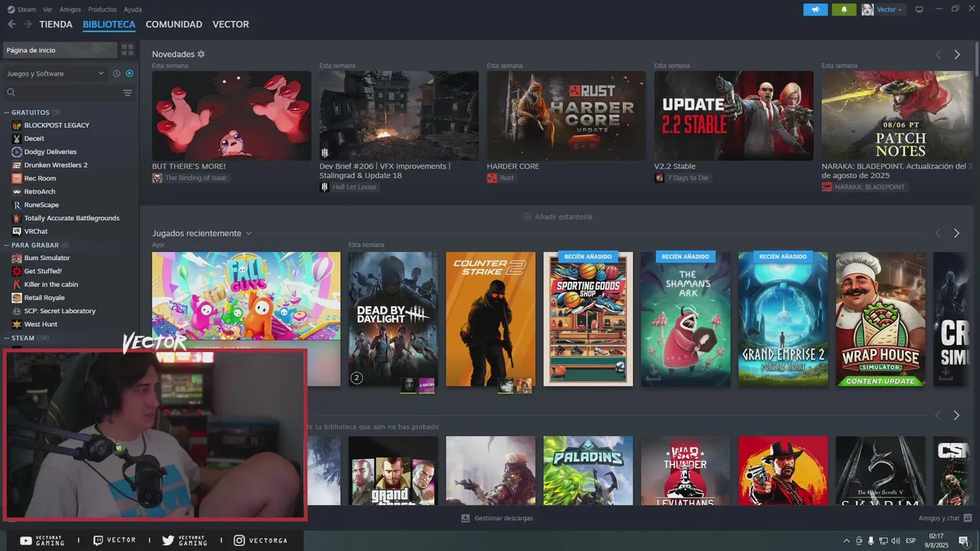This screenshot has height=551, width=980.
Task: Click the ESP language indicator
Action: click(911, 541)
